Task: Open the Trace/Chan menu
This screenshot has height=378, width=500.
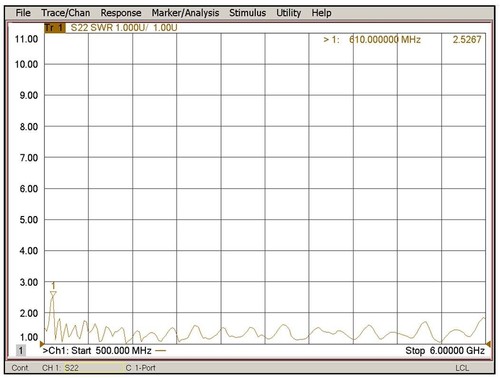Action: (x=66, y=13)
